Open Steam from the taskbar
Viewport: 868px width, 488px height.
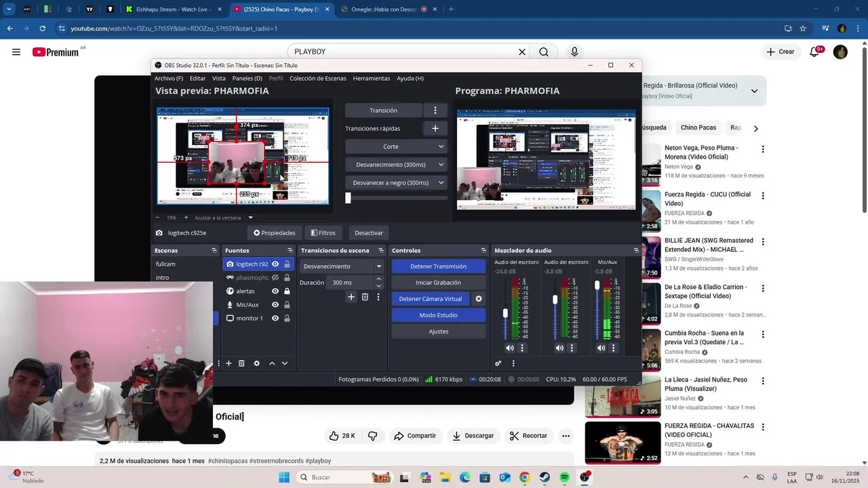point(545,477)
